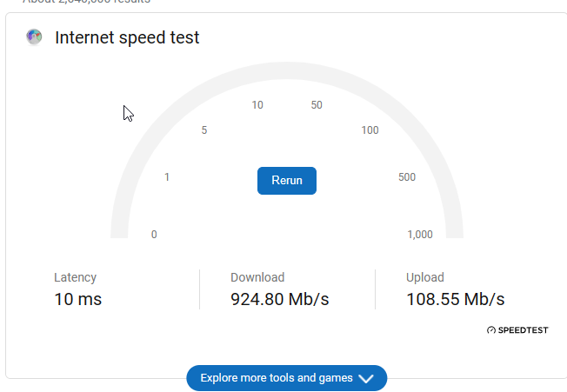
Task: Expand the chevron on Explore more tools
Action: 366,379
